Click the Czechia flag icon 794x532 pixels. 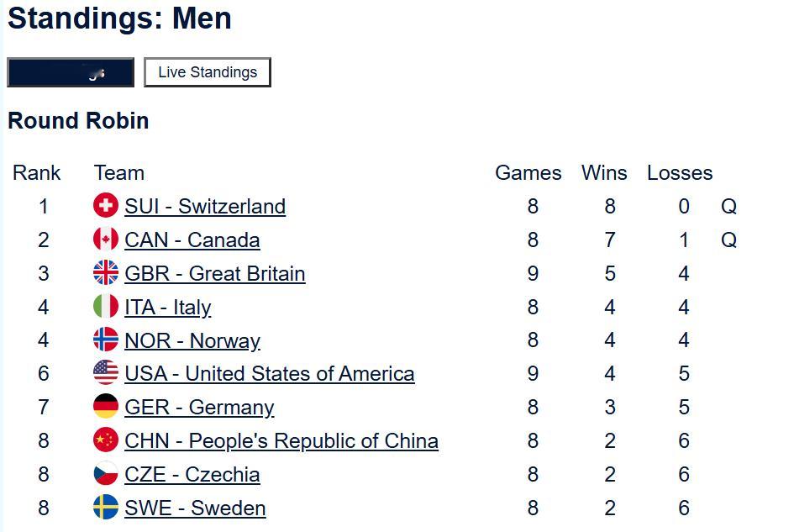[106, 474]
